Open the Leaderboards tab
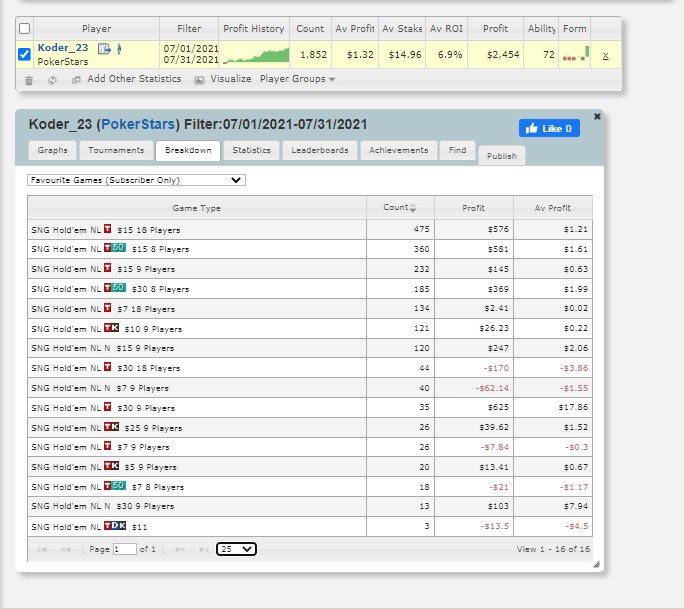This screenshot has height=609, width=684. click(320, 150)
